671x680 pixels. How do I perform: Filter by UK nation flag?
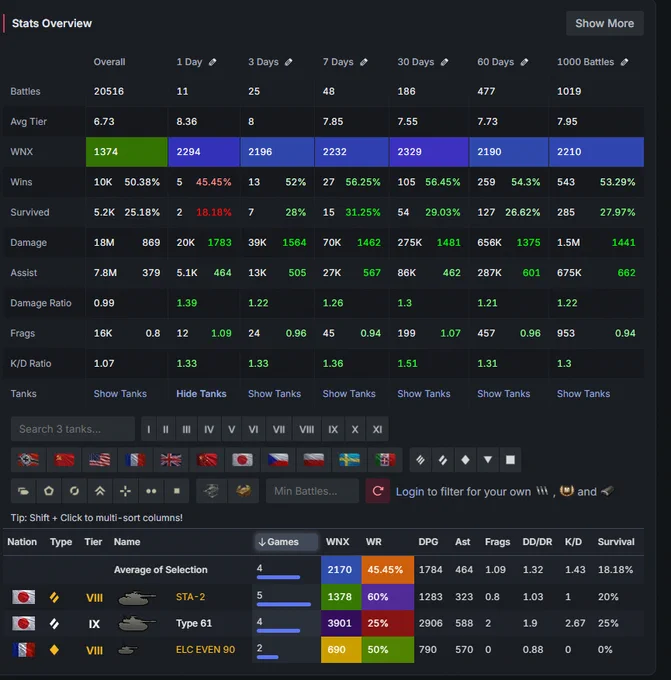pyautogui.click(x=171, y=460)
